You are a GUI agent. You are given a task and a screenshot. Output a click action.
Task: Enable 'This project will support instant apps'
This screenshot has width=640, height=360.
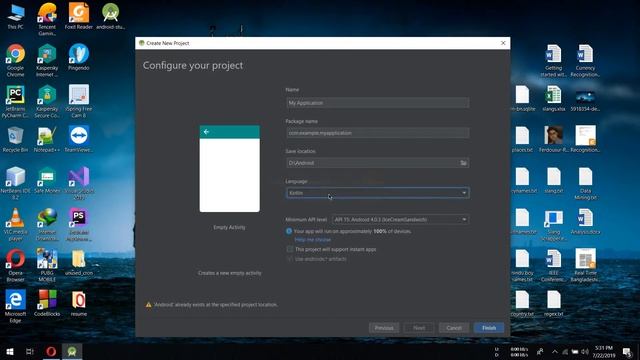click(289, 249)
